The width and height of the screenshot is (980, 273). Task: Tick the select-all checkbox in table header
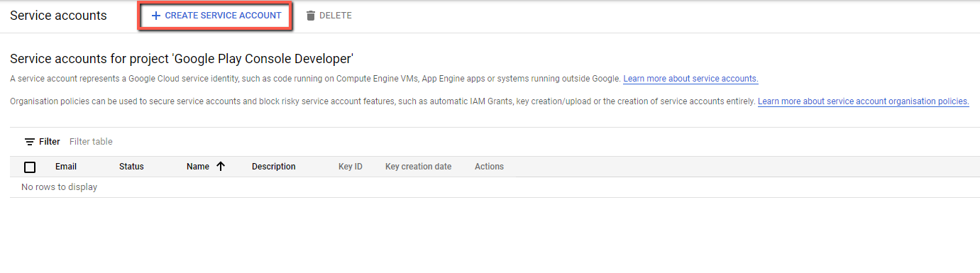[30, 167]
